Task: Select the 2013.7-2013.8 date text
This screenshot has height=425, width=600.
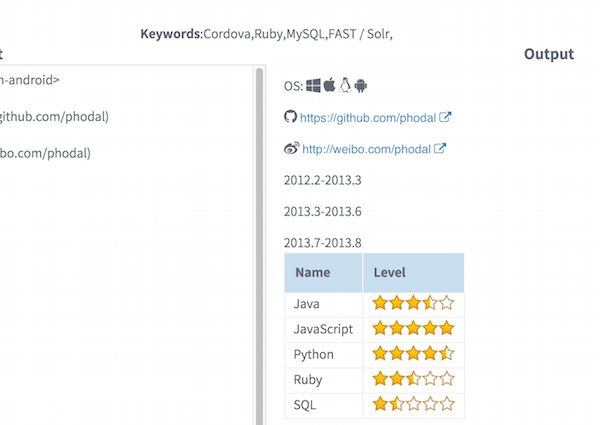Action: pos(322,242)
